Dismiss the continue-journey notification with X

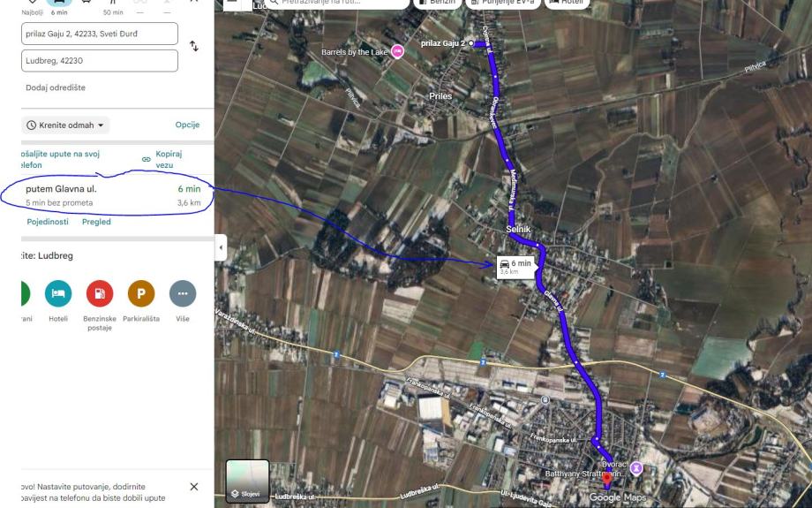tap(193, 487)
